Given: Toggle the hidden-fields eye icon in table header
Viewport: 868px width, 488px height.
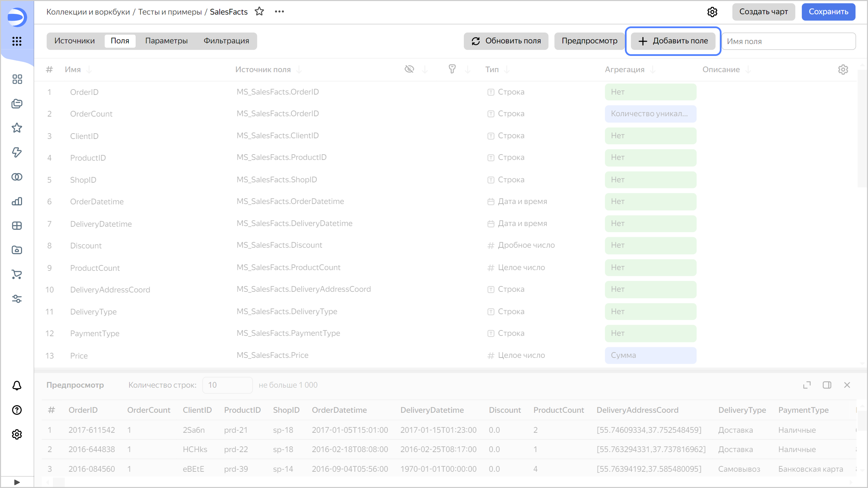Looking at the screenshot, I should tap(409, 69).
